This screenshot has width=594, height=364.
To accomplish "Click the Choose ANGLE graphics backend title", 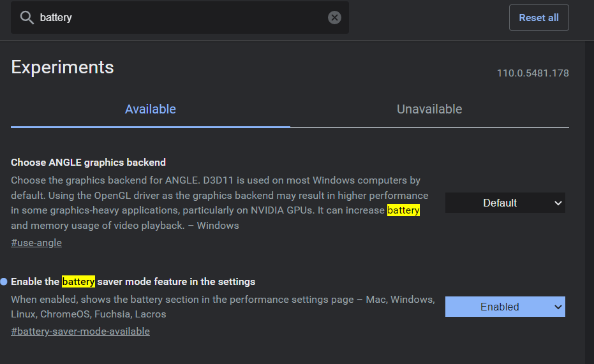I will click(x=88, y=163).
